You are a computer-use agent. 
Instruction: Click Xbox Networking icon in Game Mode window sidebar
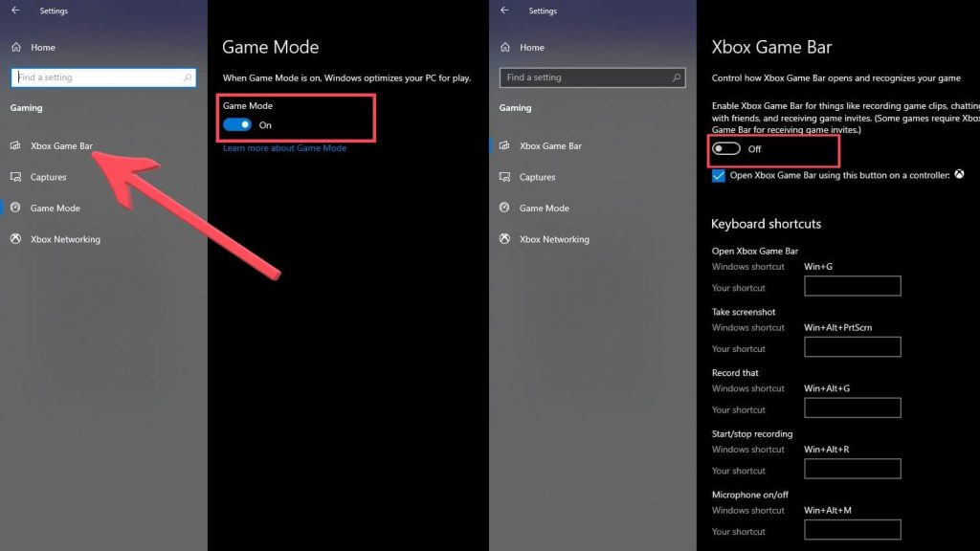[x=15, y=238]
